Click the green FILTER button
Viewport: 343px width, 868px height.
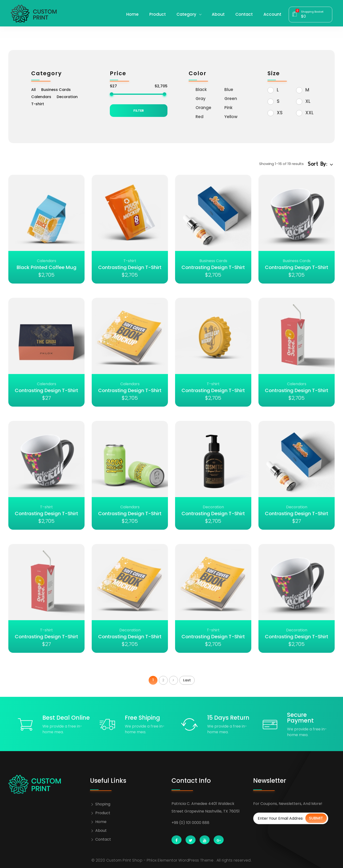coord(139,110)
